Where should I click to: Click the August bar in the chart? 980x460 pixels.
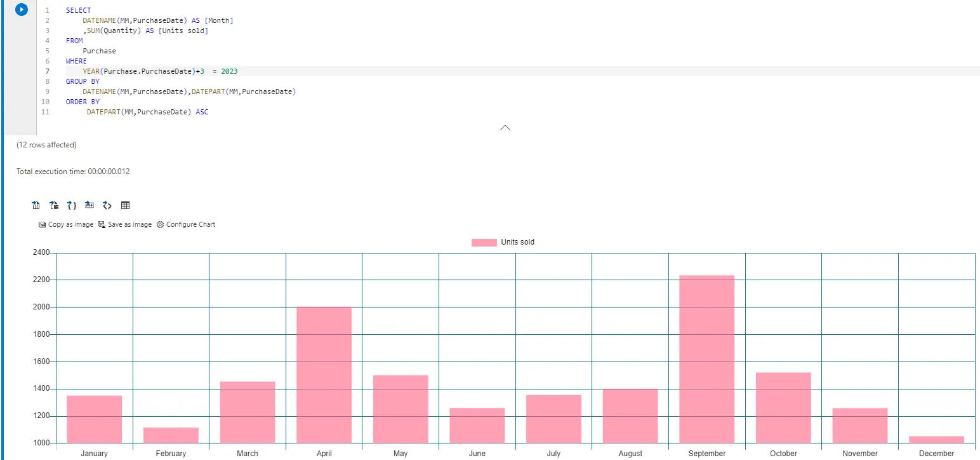pos(630,416)
